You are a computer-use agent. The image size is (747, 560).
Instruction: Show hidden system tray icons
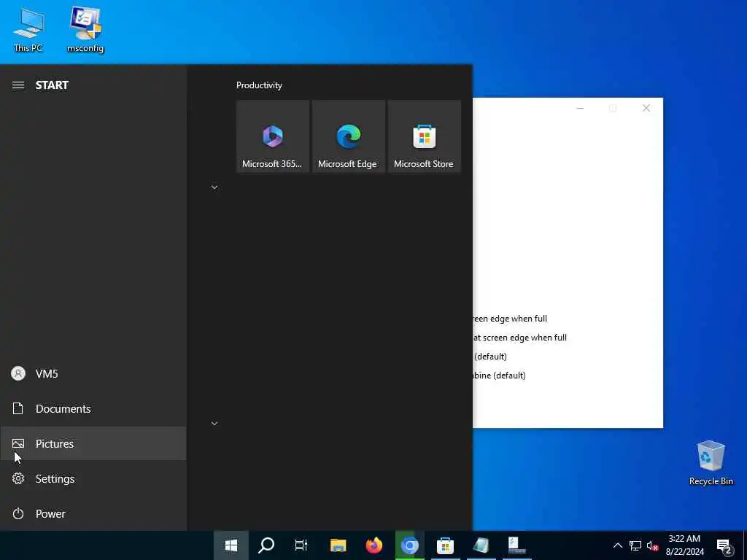click(617, 545)
